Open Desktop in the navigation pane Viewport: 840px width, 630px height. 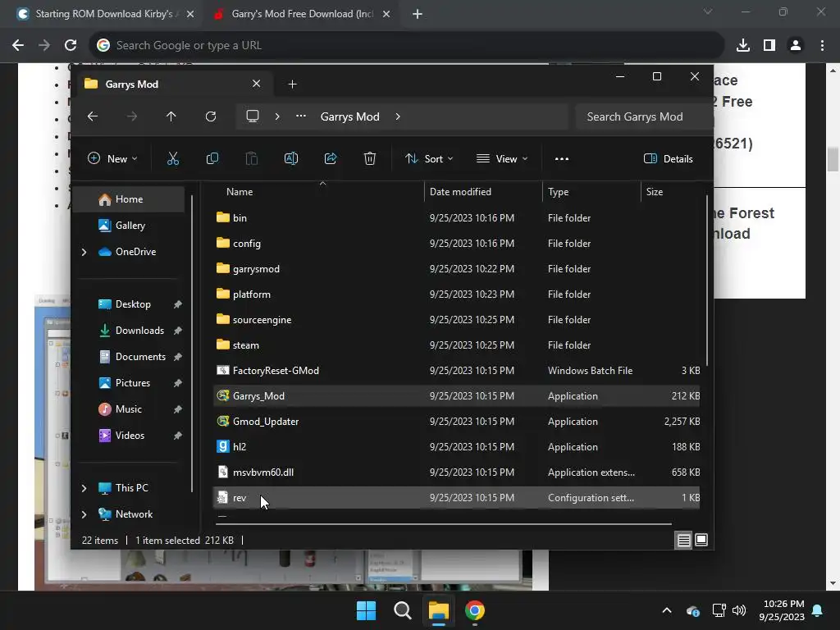(133, 304)
